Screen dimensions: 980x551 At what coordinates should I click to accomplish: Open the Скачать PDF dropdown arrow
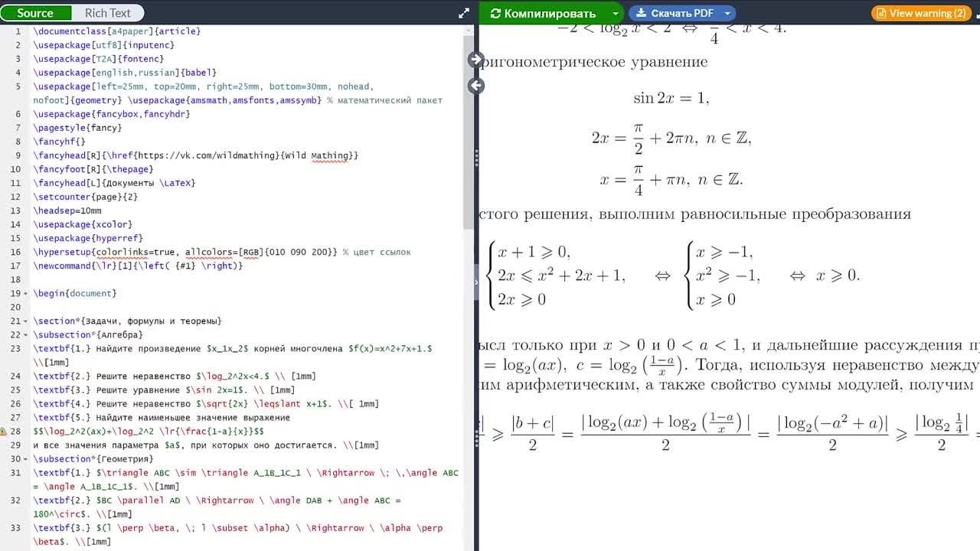click(727, 13)
